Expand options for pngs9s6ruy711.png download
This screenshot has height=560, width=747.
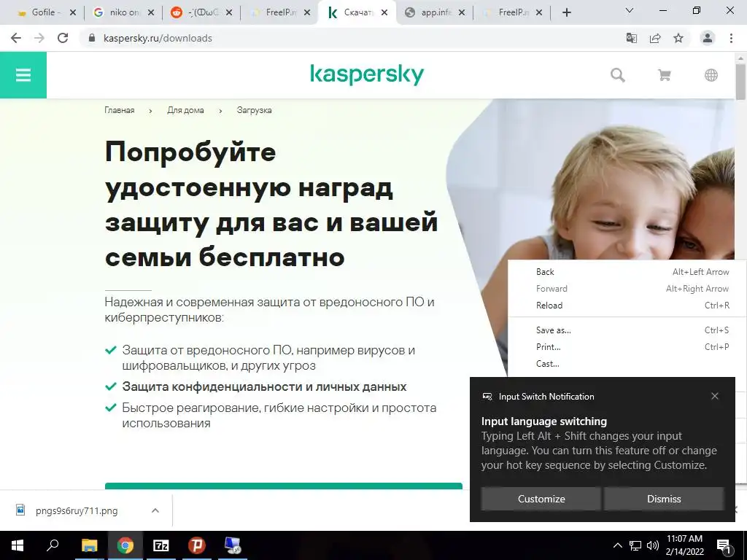(155, 510)
